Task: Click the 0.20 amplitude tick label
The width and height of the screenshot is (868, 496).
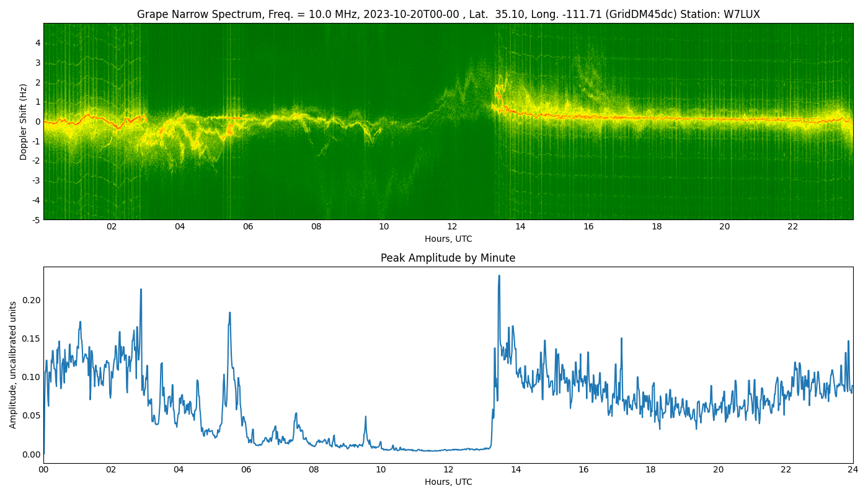Action: (x=31, y=300)
